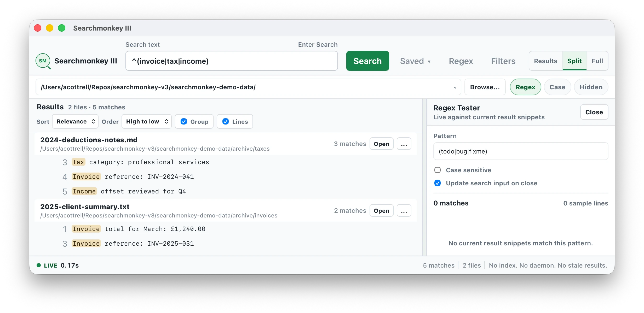Click the archive/invoices file path text
The width and height of the screenshot is (644, 313).
coord(159,216)
